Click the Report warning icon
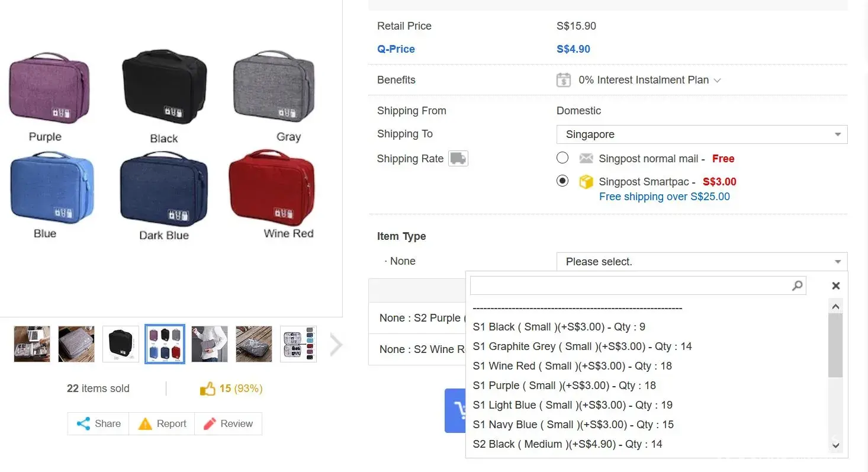Image resolution: width=868 pixels, height=472 pixels. [x=145, y=423]
